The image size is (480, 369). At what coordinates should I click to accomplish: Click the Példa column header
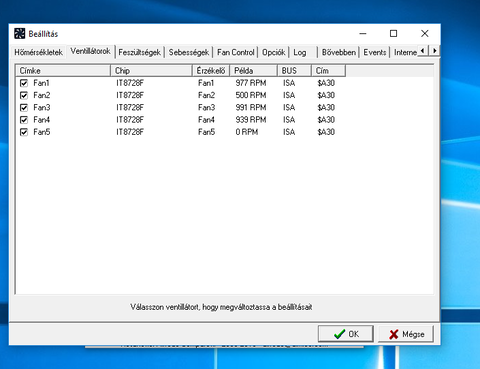253,71
